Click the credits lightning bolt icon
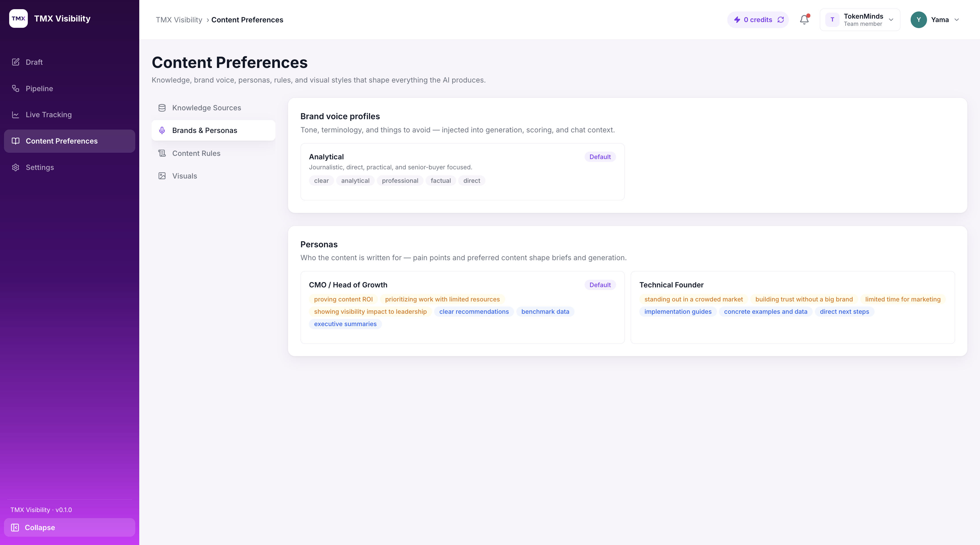The height and width of the screenshot is (545, 980). point(737,20)
